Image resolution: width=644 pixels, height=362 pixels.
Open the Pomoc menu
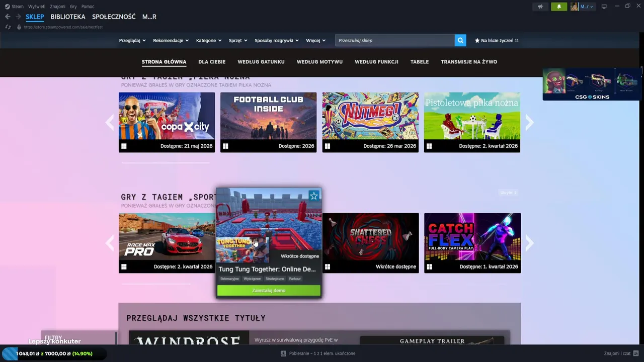coord(88,7)
